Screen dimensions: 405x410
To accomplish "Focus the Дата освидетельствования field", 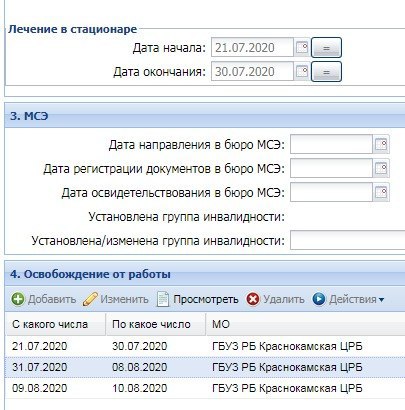I will [331, 192].
